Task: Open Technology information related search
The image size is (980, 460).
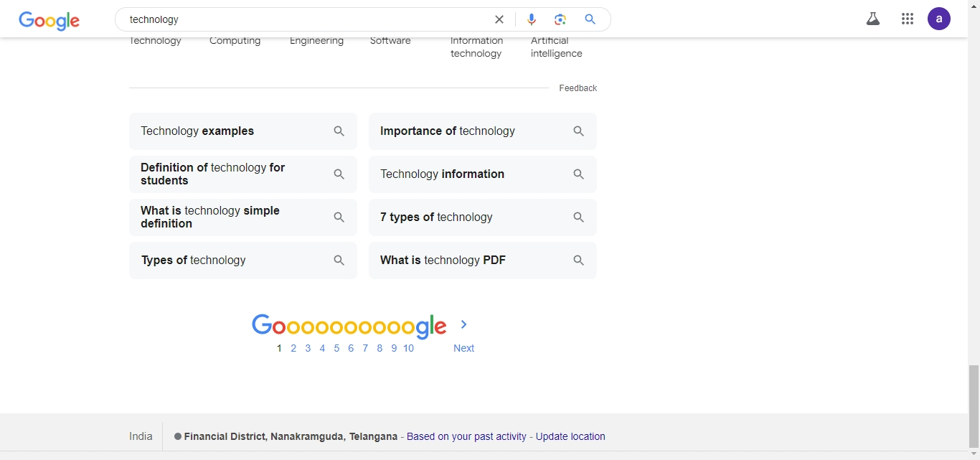Action: 483,174
